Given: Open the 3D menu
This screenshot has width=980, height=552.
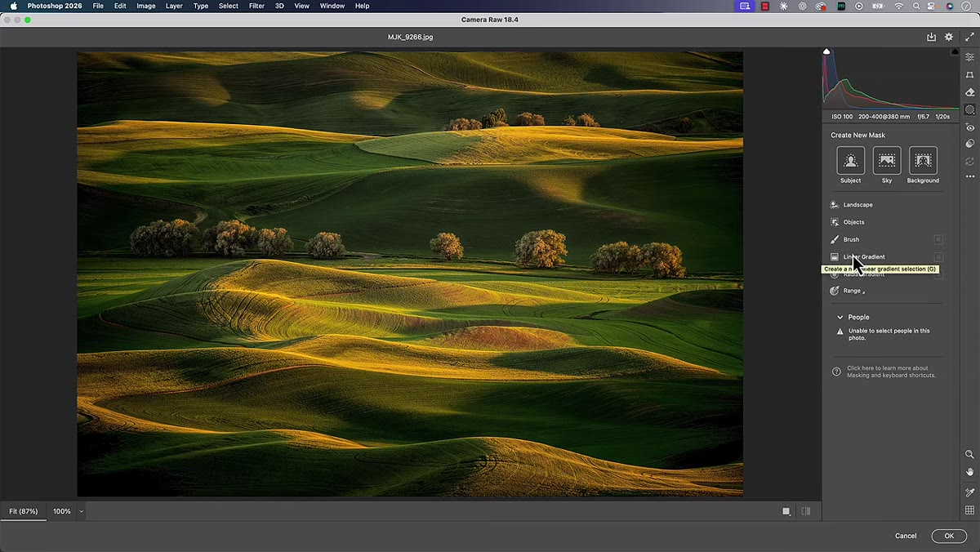Looking at the screenshot, I should click(x=279, y=6).
